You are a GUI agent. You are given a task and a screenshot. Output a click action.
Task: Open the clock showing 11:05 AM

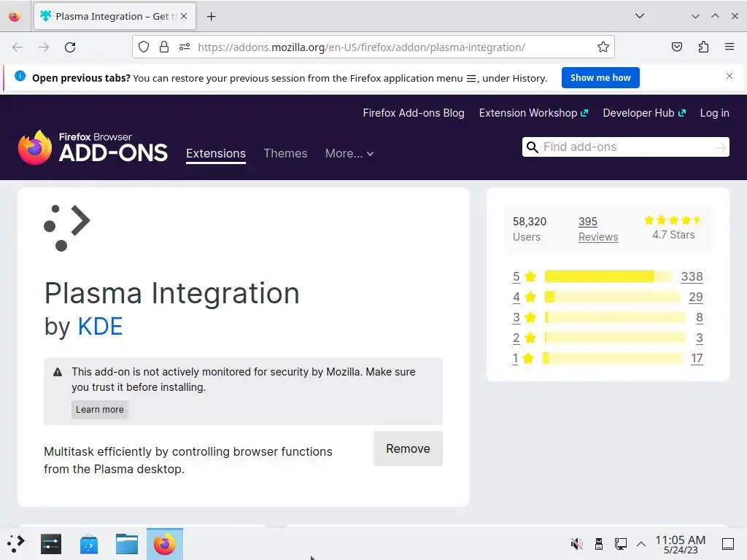681,544
